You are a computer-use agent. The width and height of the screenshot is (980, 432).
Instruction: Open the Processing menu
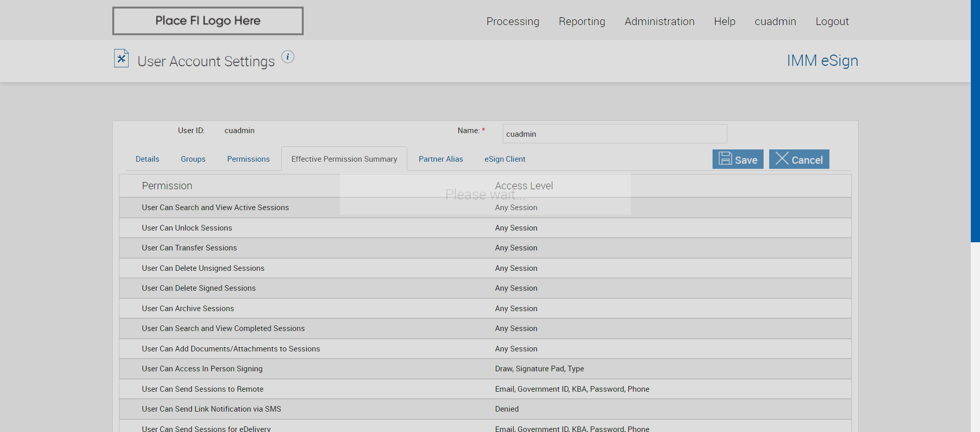[512, 21]
